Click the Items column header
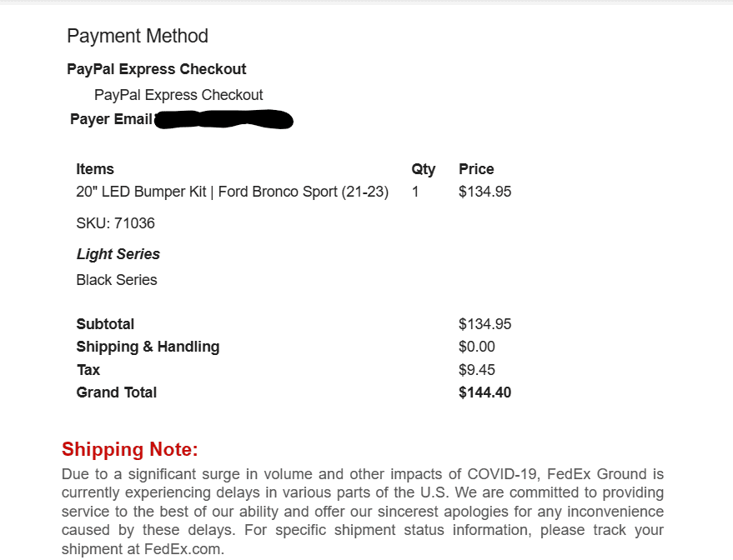 (95, 169)
